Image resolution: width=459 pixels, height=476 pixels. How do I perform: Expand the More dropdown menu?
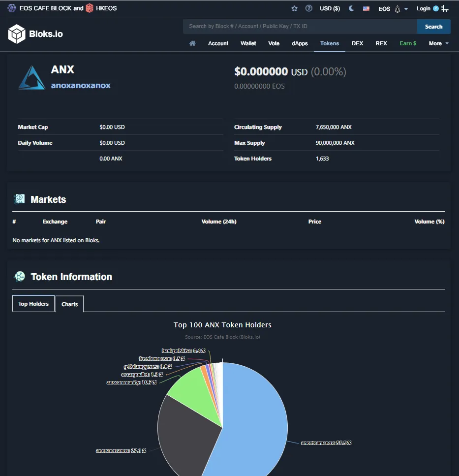click(439, 43)
